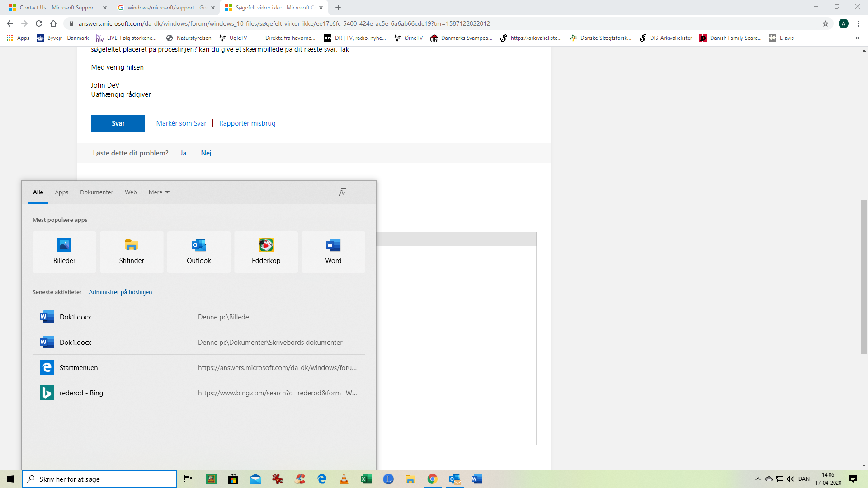This screenshot has height=488, width=868.
Task: Switch to the Dokumenter search tab
Action: coord(96,192)
